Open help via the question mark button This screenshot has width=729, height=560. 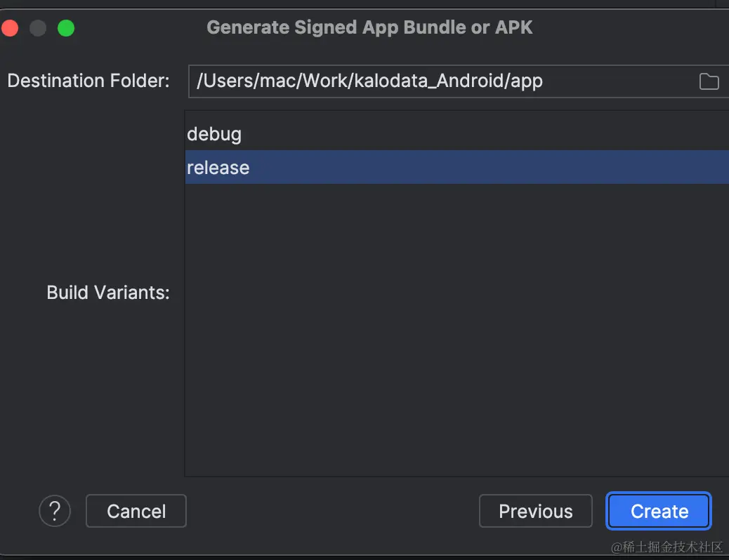55,511
